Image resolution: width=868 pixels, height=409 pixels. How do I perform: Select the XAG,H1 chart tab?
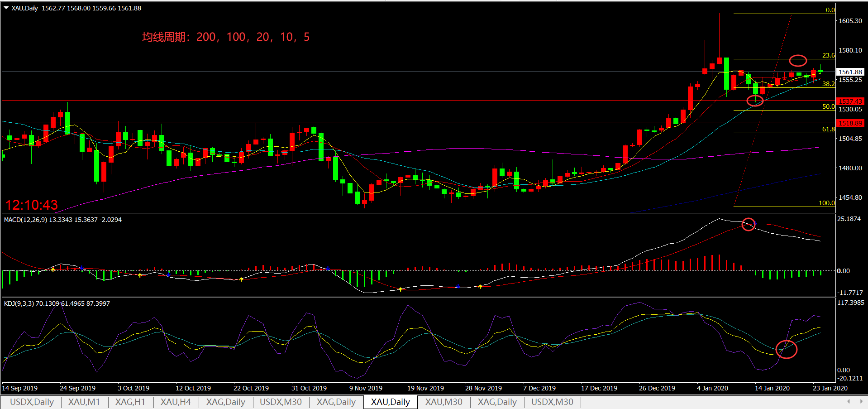(x=130, y=402)
